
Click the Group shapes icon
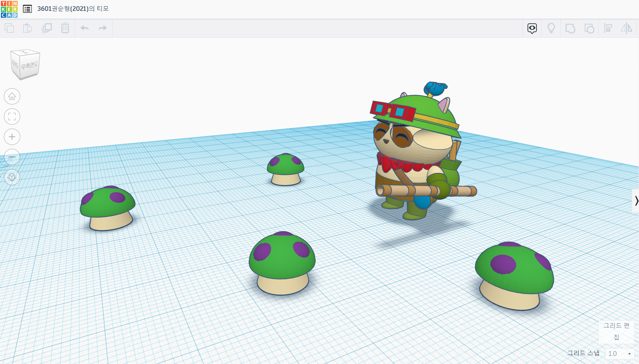pos(570,28)
